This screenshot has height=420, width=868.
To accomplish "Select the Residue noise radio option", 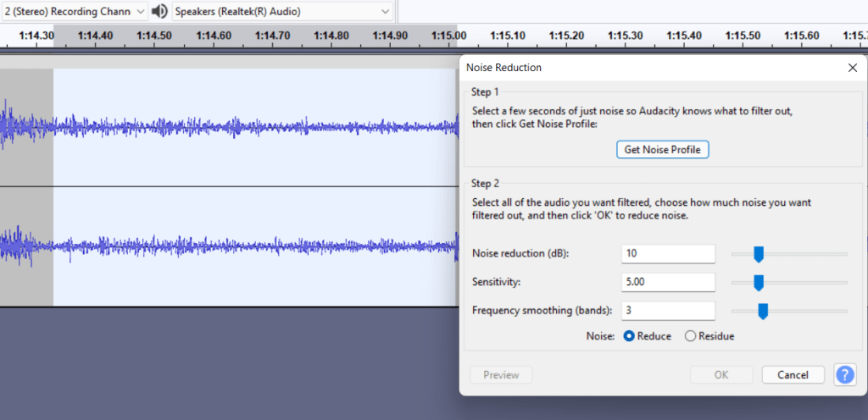I will 690,336.
